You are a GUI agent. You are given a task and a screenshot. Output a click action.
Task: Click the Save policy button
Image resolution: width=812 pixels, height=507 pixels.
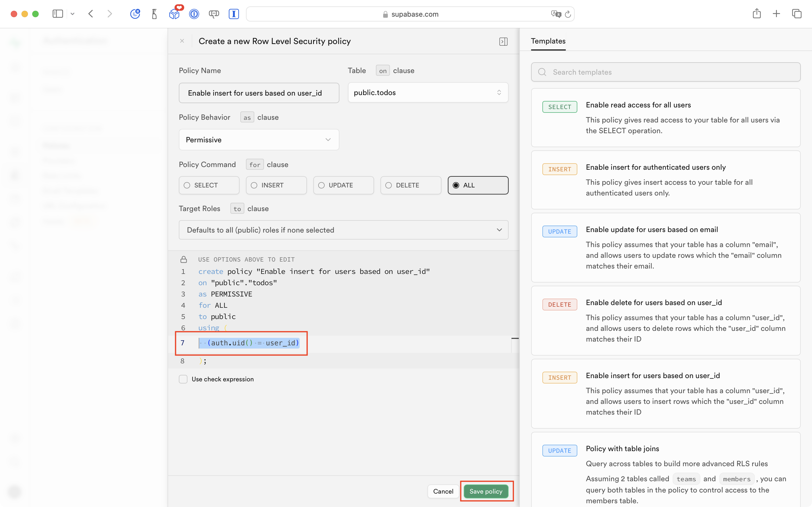coord(486,491)
